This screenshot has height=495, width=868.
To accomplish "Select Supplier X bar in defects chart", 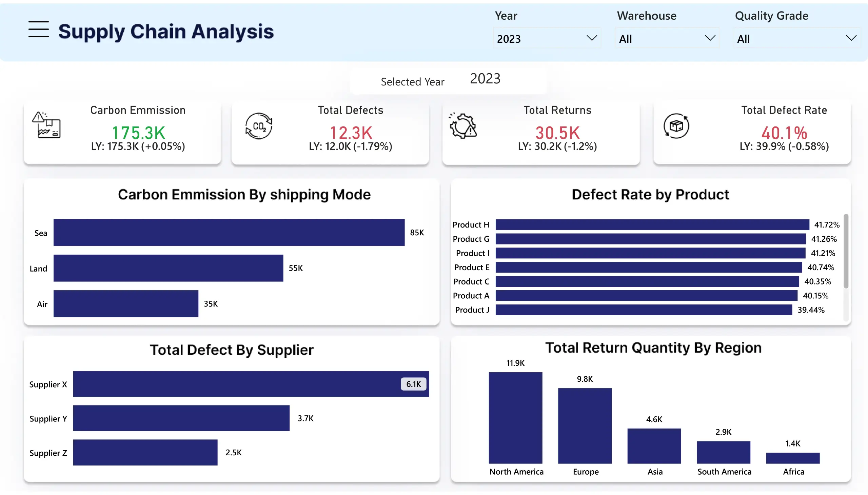I will pos(238,384).
